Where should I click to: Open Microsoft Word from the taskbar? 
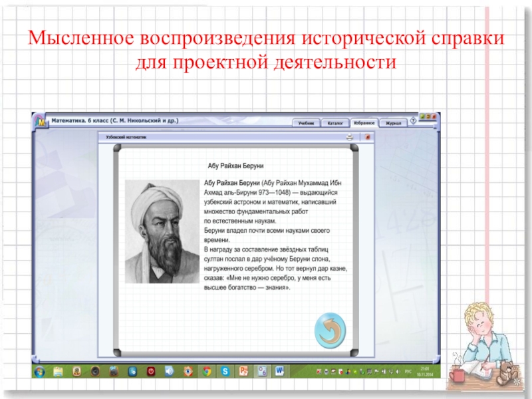point(279,370)
